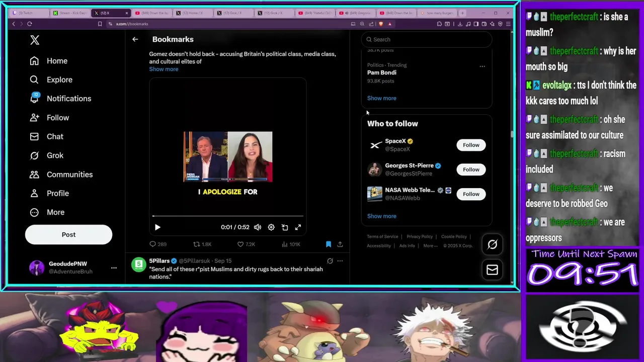
Task: Mute the video with the speaker icon
Action: (258, 227)
